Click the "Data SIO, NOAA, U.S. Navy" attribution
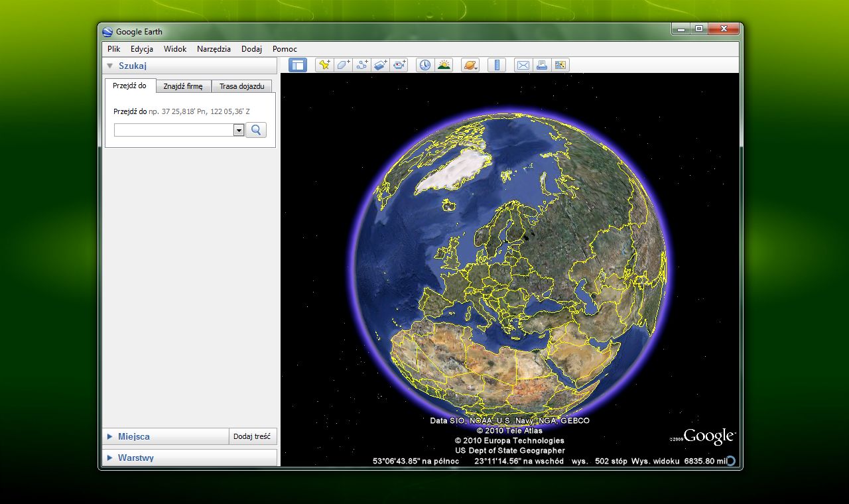This screenshot has height=504, width=849. (x=509, y=420)
